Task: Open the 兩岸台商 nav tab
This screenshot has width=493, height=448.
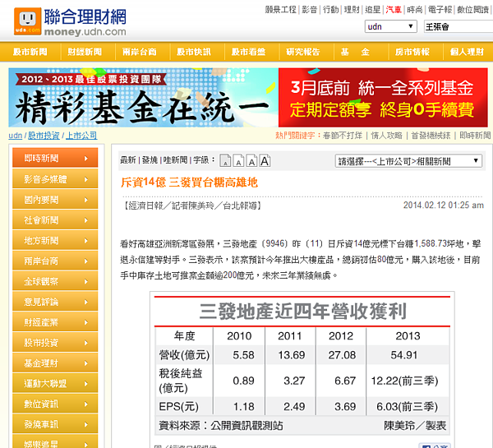Action: (140, 52)
